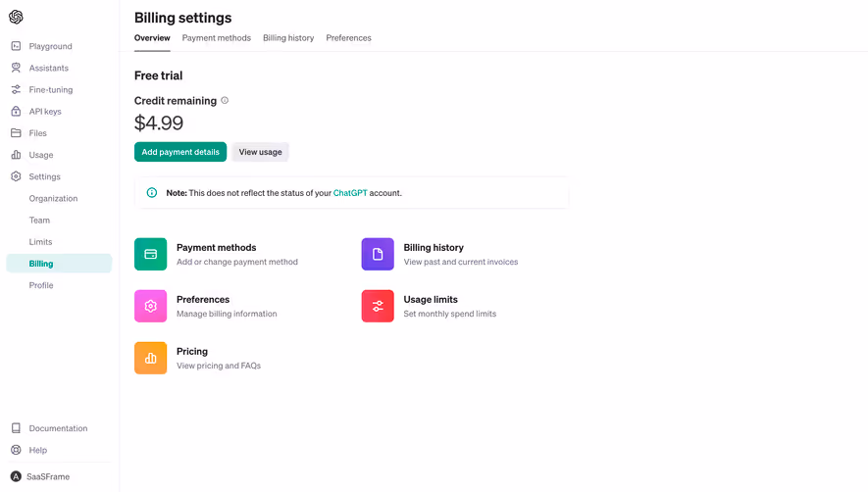The height and width of the screenshot is (492, 868).
Task: Click the info icon in the Note banner
Action: pyautogui.click(x=152, y=193)
